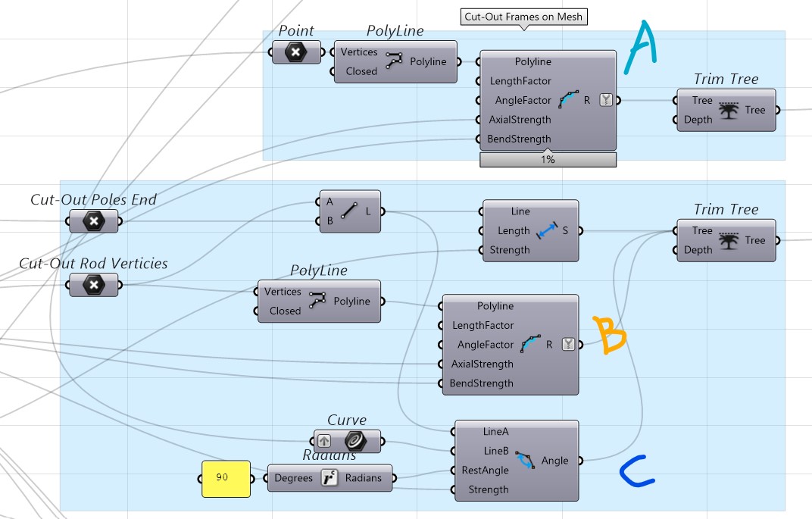Image resolution: width=812 pixels, height=519 pixels.
Task: Click the B input of the Line component
Action: point(330,220)
